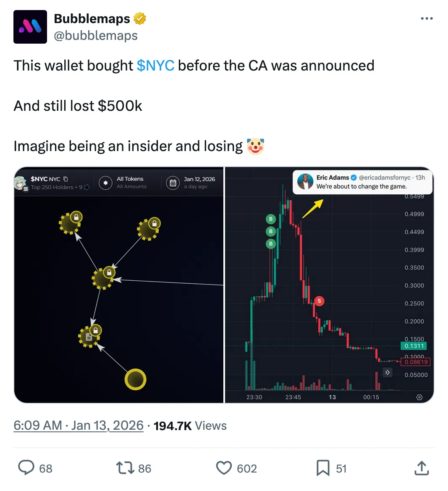Click the reply comment icon

click(26, 468)
